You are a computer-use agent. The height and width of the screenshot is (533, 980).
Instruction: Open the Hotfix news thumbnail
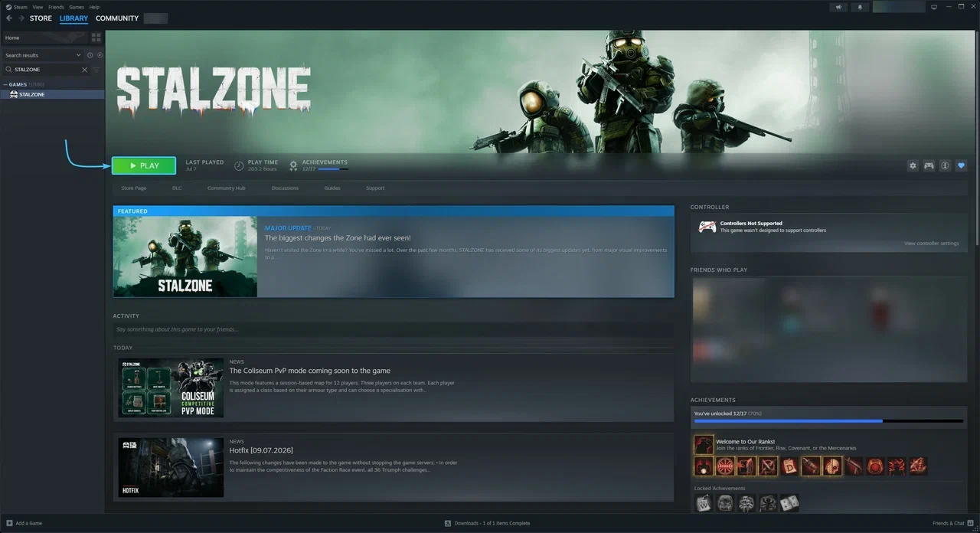(171, 467)
